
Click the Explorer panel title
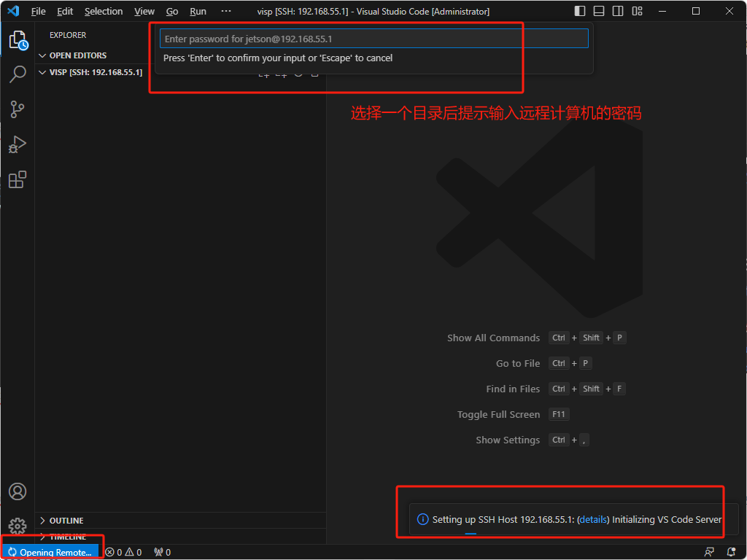[68, 35]
